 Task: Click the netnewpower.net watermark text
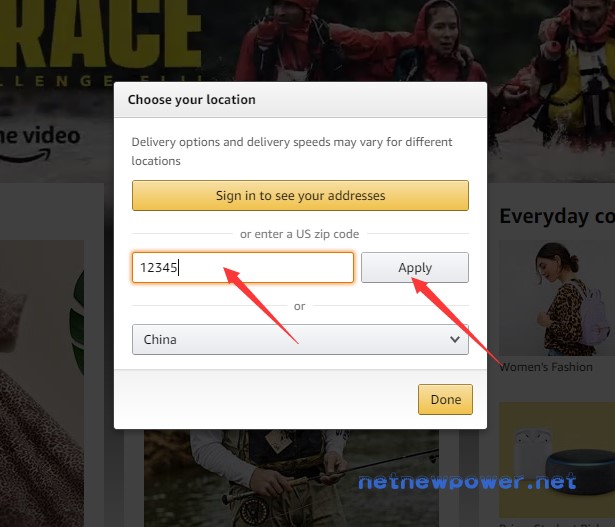point(467,482)
